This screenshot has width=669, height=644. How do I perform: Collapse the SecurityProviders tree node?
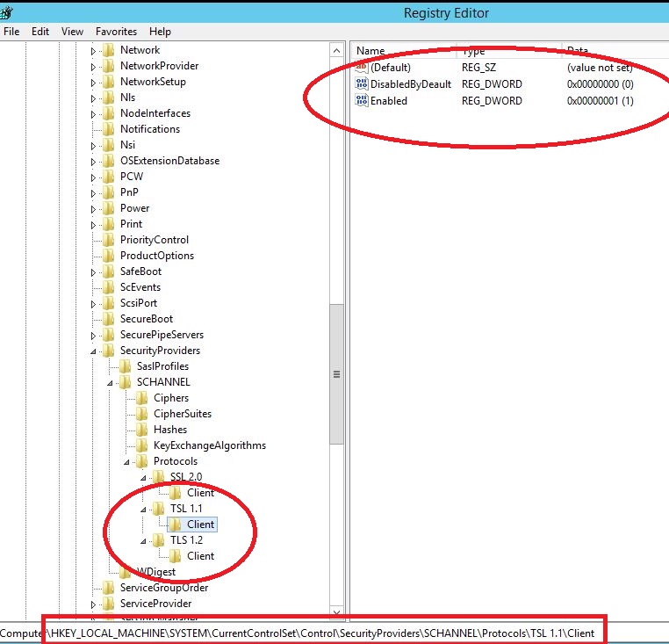pos(94,351)
